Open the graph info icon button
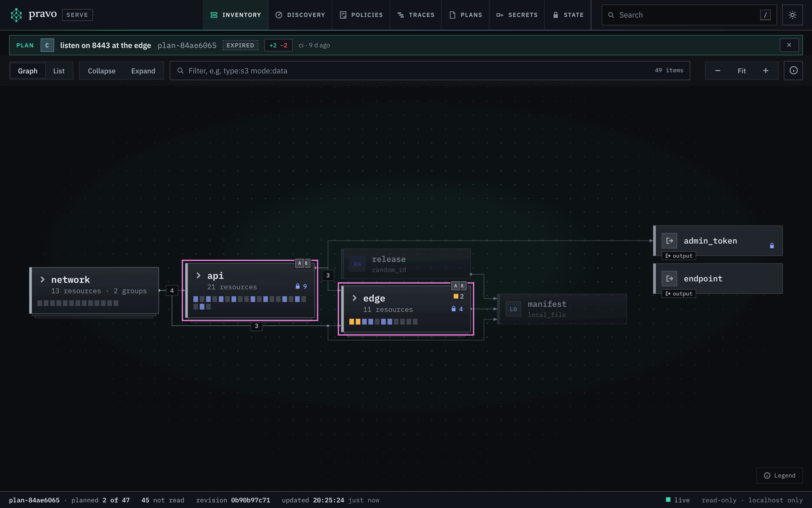The image size is (812, 508). [x=793, y=71]
